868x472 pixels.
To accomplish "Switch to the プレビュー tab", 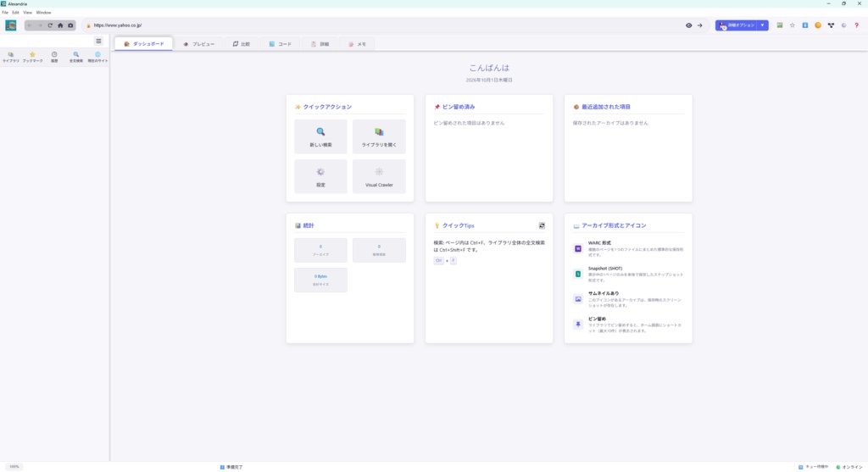I will point(198,44).
